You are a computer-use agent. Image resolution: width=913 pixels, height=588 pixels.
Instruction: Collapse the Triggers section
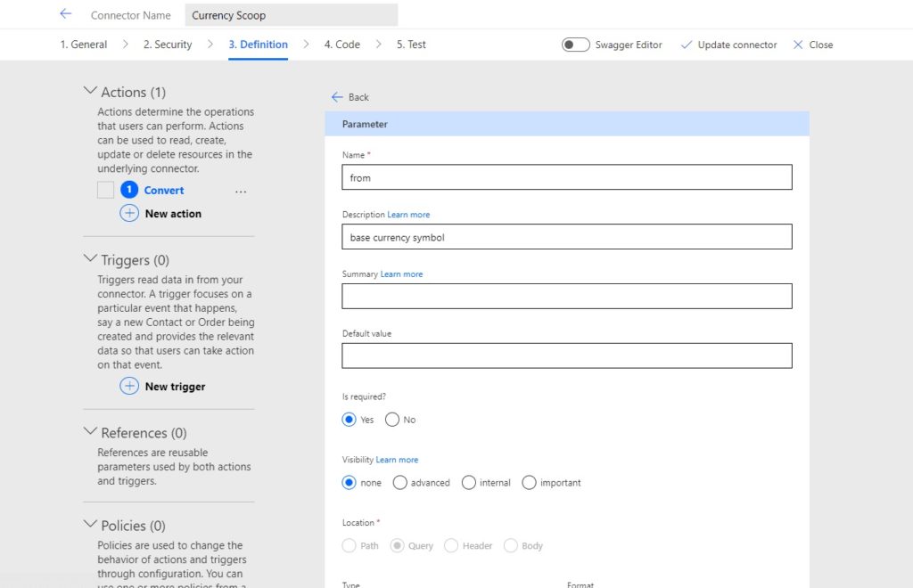pyautogui.click(x=92, y=259)
